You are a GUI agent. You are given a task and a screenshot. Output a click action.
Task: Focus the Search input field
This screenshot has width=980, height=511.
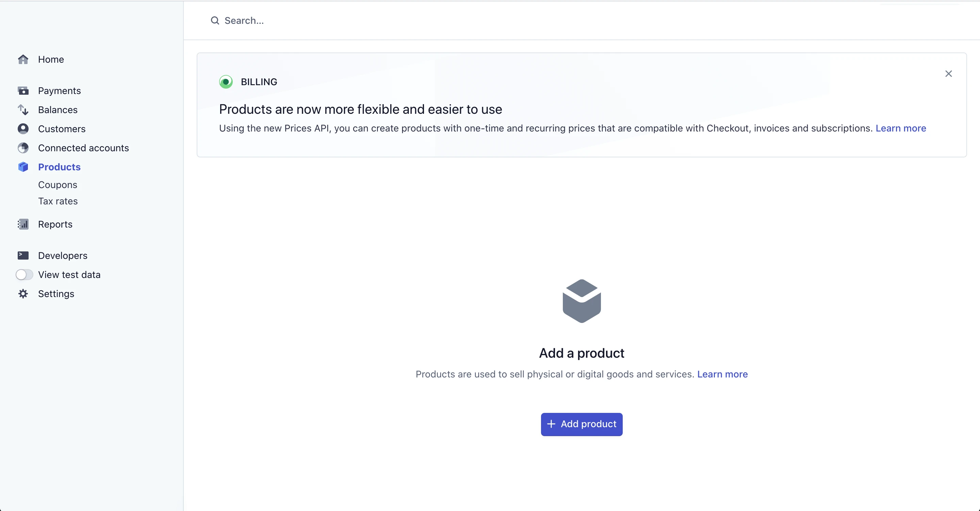tap(342, 20)
